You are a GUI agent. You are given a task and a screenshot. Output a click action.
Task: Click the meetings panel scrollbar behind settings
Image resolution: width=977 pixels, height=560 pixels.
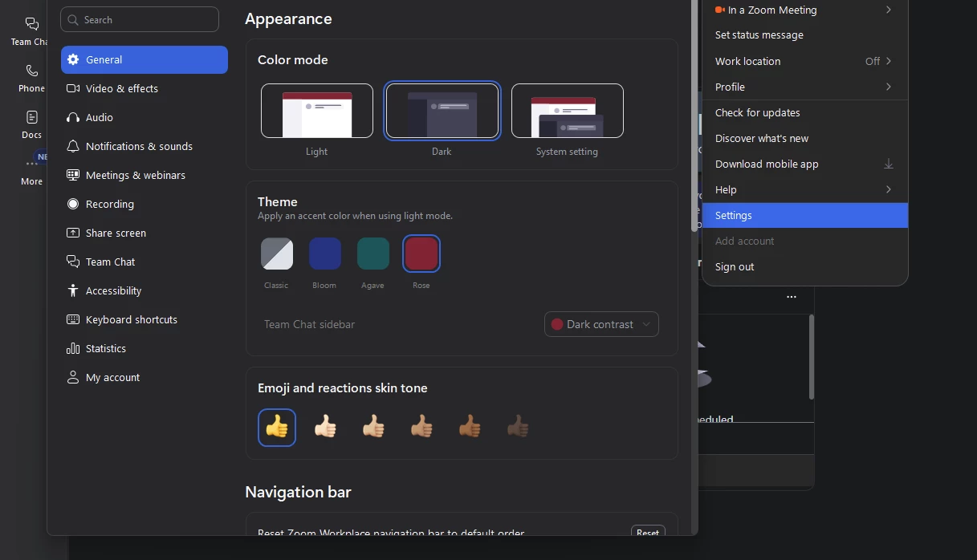[x=812, y=357]
